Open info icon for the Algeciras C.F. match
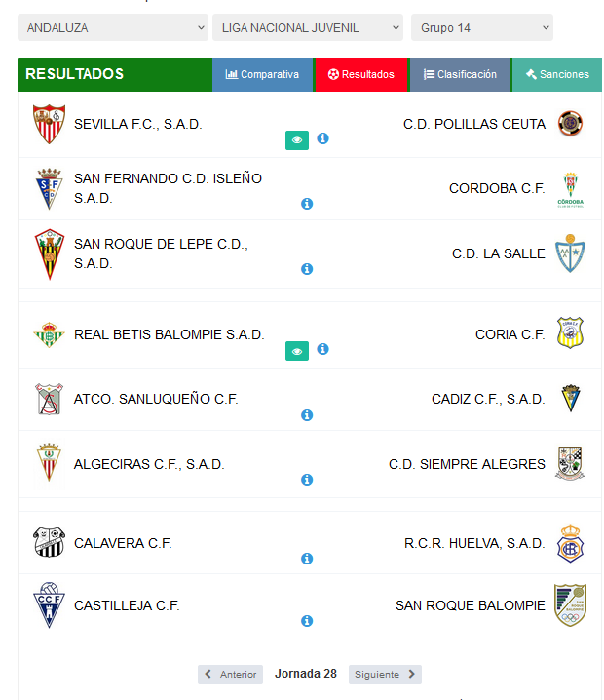 (307, 480)
